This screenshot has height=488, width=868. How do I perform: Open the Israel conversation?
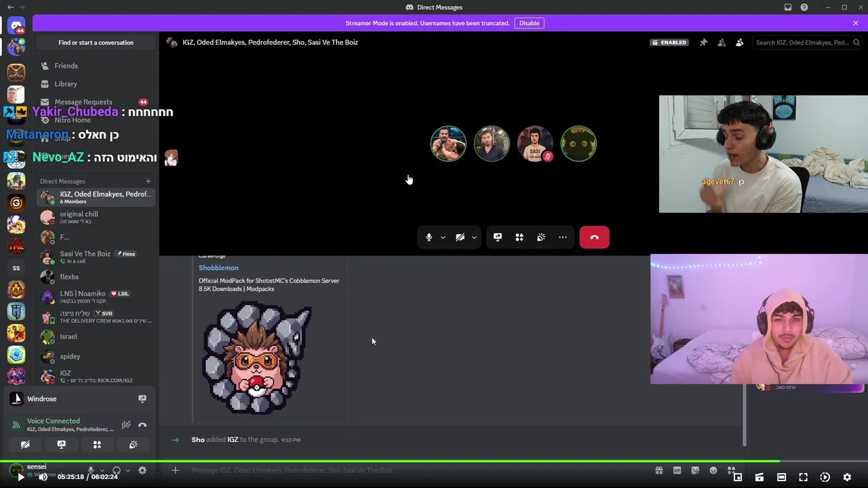pos(95,336)
